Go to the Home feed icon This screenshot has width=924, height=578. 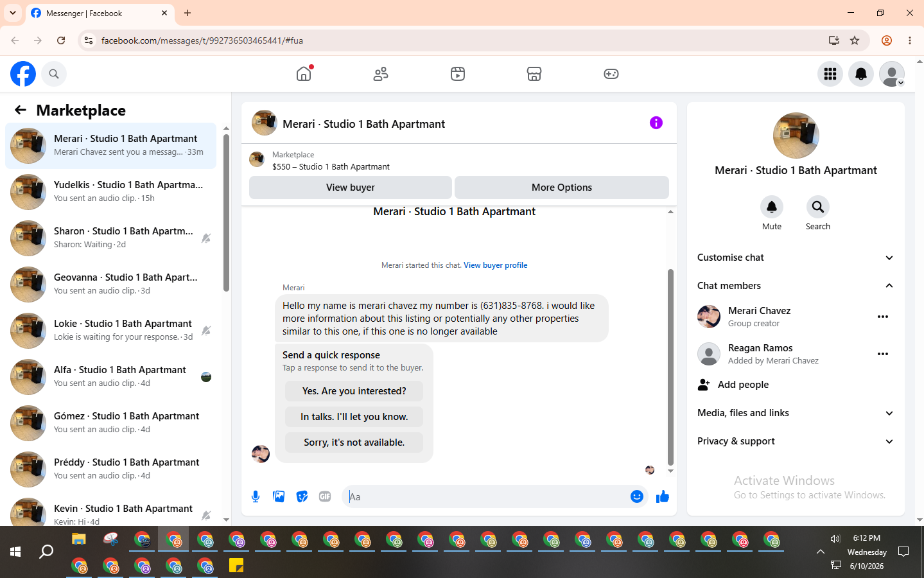(x=304, y=74)
